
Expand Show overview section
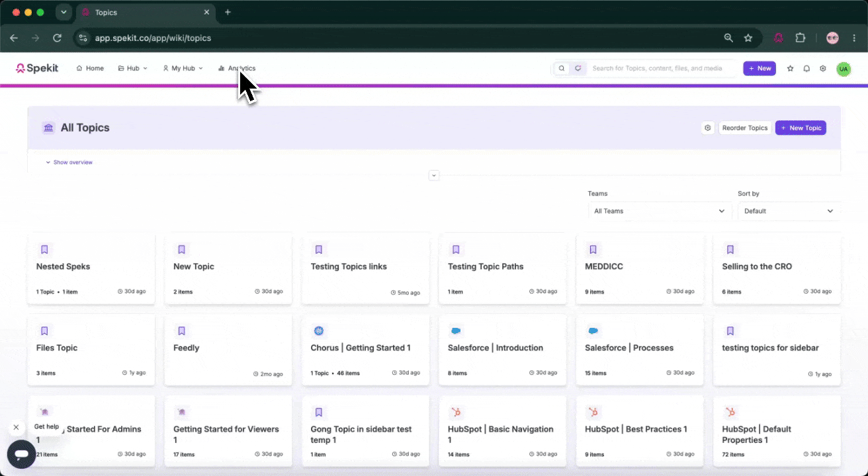(69, 162)
